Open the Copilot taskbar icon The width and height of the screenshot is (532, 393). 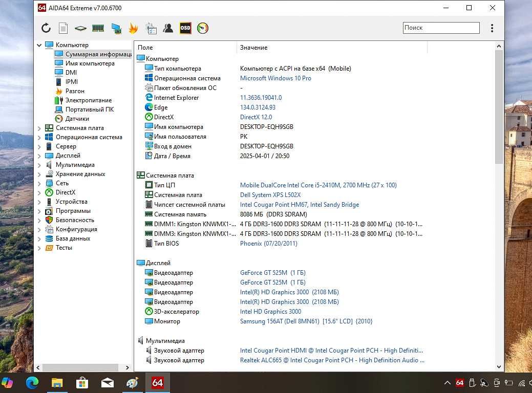click(7, 383)
